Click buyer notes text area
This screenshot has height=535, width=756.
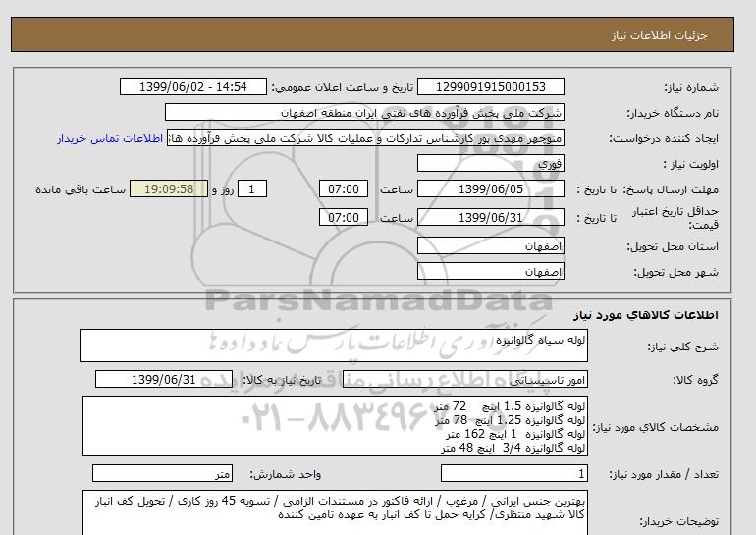(335, 513)
